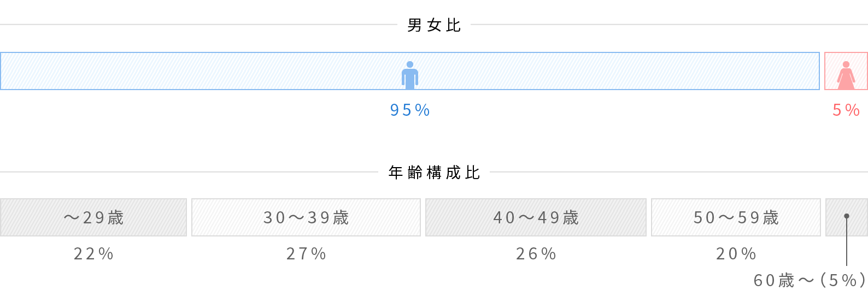
Task: Click the dot marker in the 60歳 segment
Action: [847, 216]
